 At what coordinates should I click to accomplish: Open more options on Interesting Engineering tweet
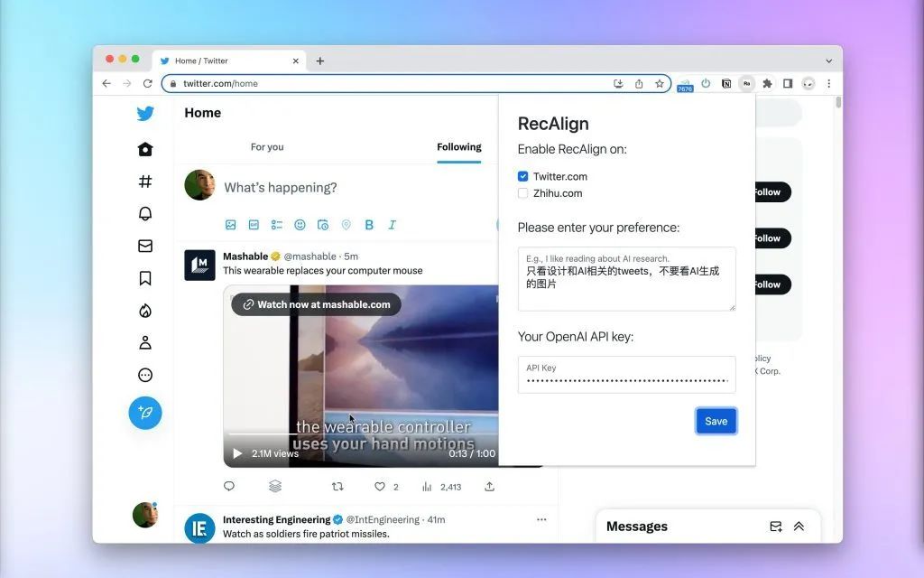(x=541, y=519)
